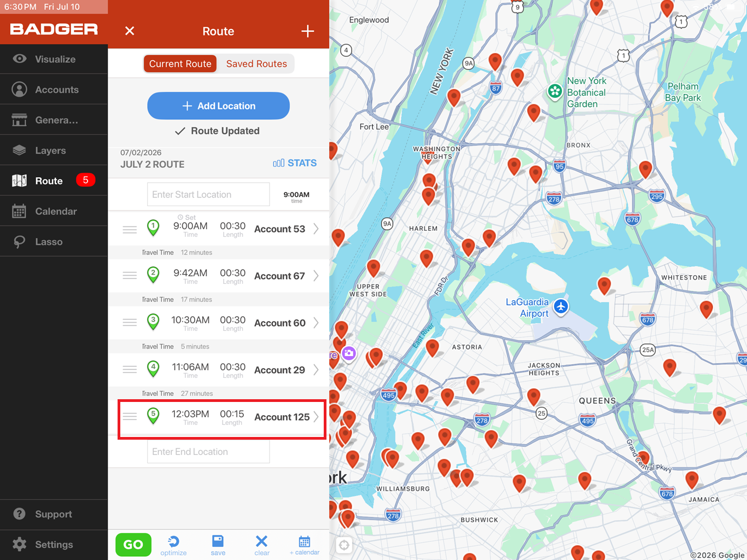The image size is (747, 560).
Task: Select the Lasso tool icon
Action: point(20,242)
